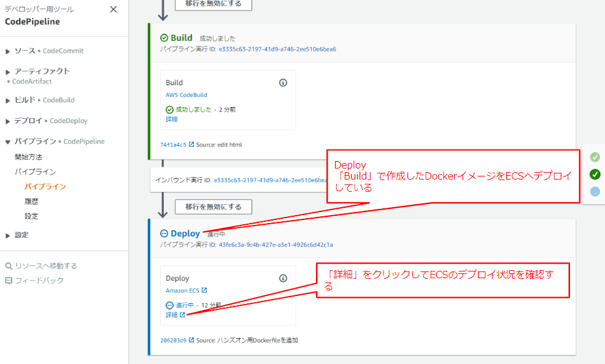The width and height of the screenshot is (605, 364).
Task: Open the Build stage pipeline execution ID link
Action: 277,49
